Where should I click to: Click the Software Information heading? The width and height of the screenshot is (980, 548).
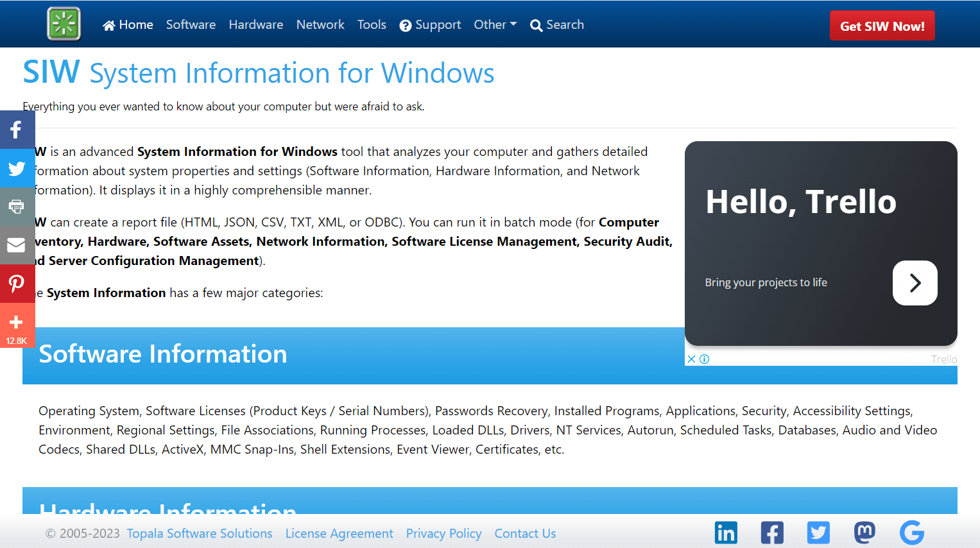click(163, 354)
